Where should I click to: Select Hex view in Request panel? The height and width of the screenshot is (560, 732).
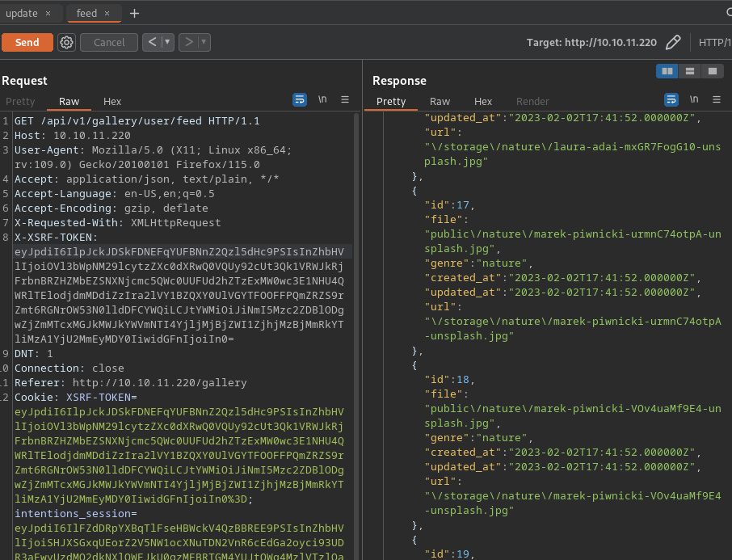tap(112, 101)
